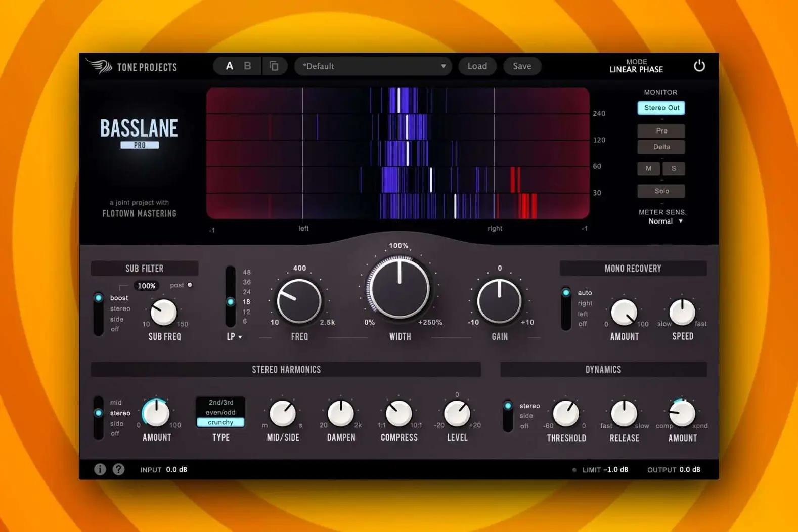Select the 48 slope option

point(247,272)
